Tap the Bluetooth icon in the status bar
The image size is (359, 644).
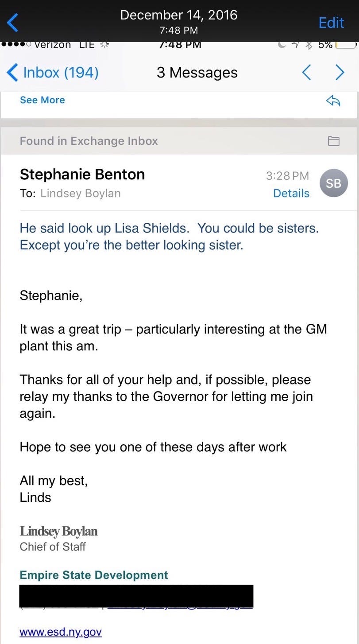click(x=309, y=45)
